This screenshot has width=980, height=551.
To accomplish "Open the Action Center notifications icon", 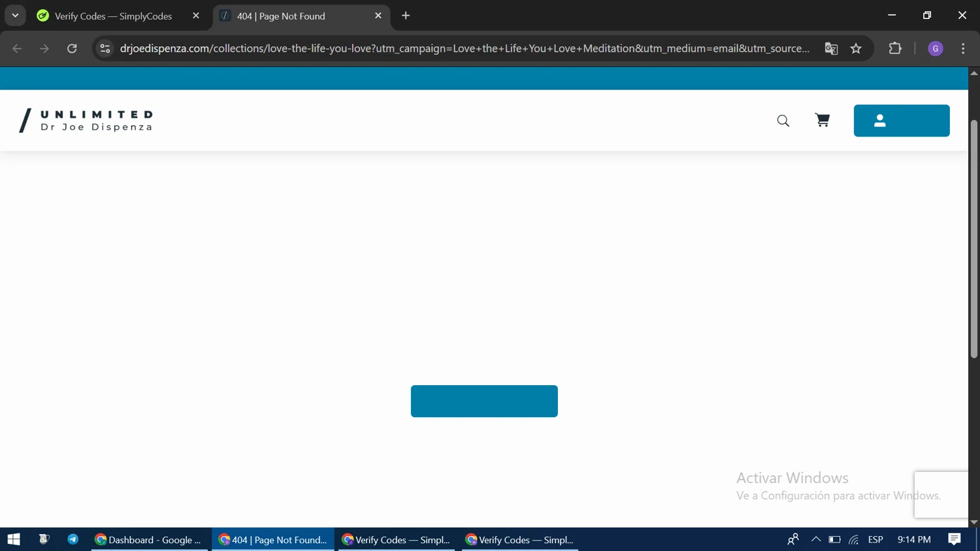I will coord(955,539).
